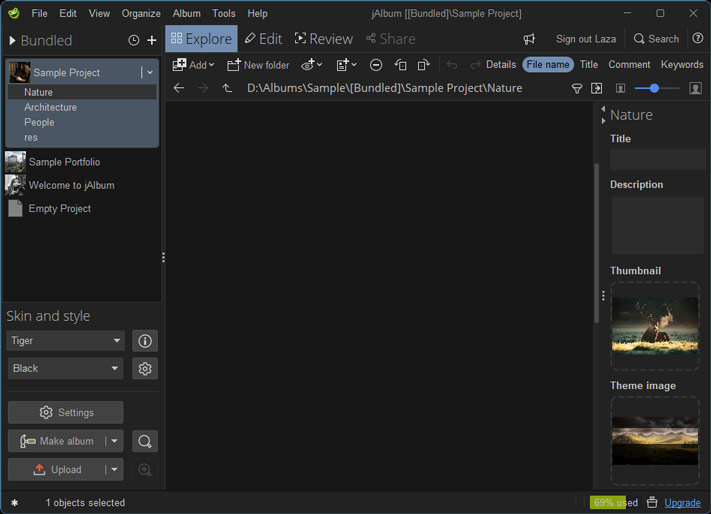The image size is (711, 514).
Task: Click the jump-to-folder arrow icon beside filter
Action: click(x=597, y=88)
